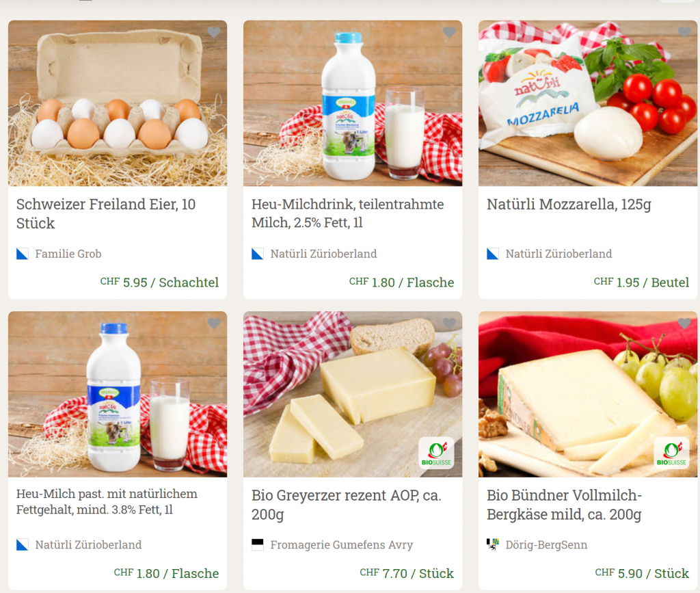Toggle heart on Heu-Milchdrink teilentrahmte Milch
Screen dimensions: 700x593
click(x=449, y=32)
